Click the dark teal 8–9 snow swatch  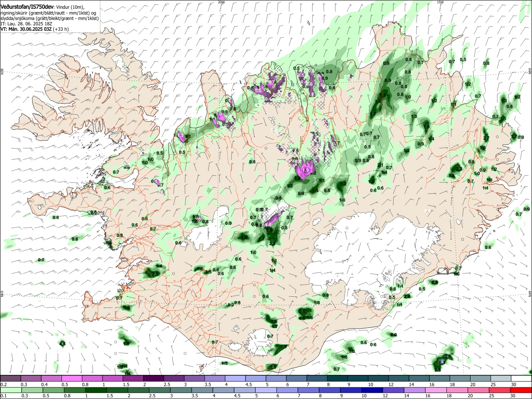point(337,378)
